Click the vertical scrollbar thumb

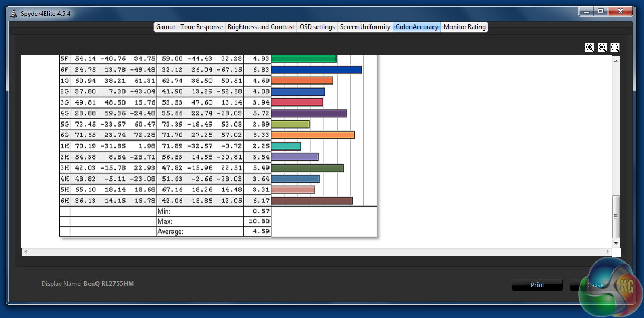(x=617, y=217)
